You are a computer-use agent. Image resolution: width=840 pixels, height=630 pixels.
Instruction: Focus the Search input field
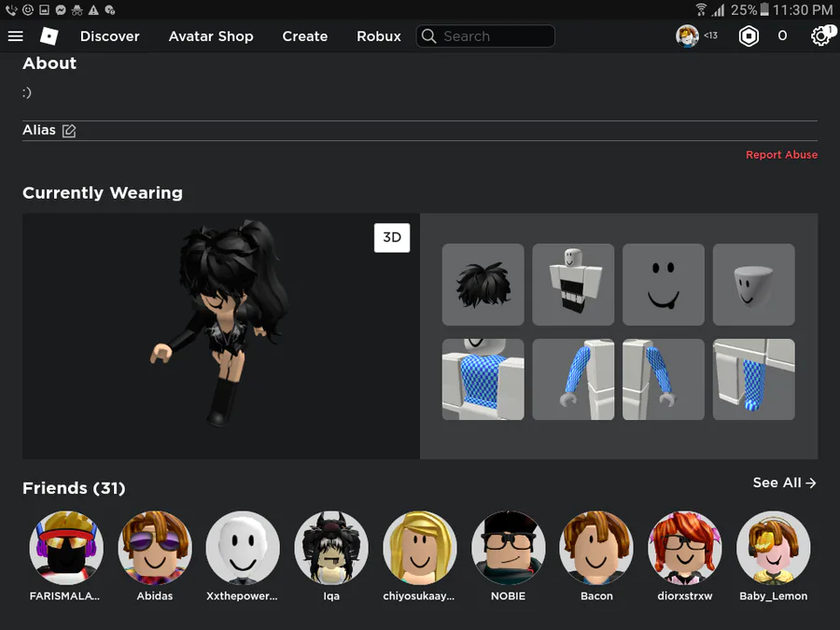coord(485,35)
